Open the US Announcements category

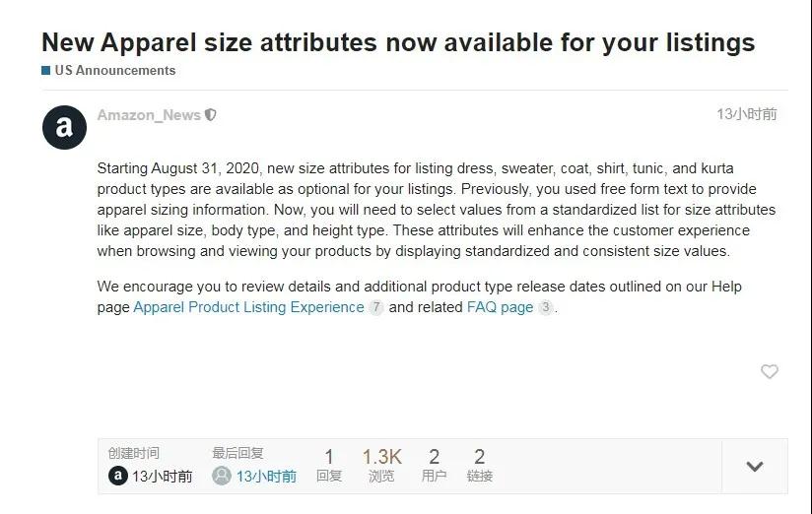[x=115, y=70]
